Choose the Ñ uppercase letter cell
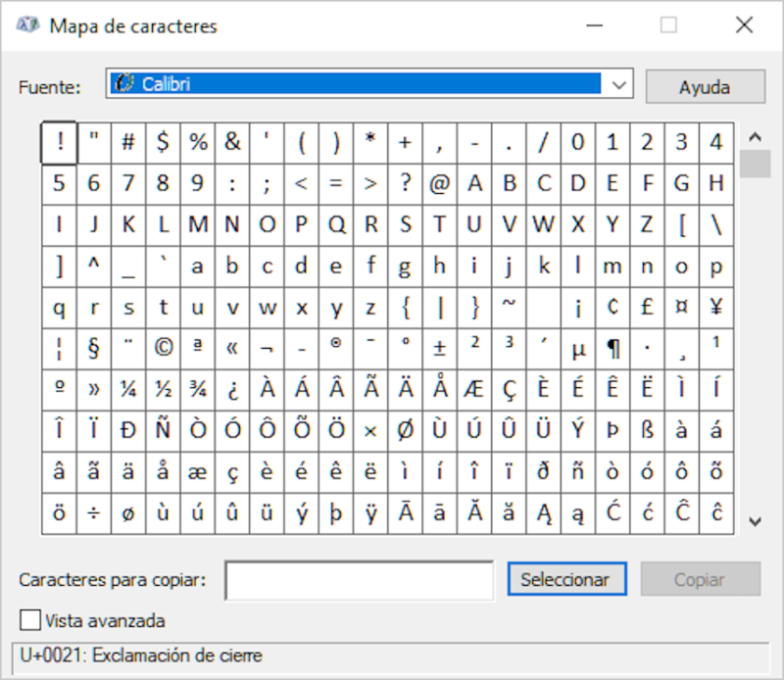This screenshot has height=680, width=784. pyautogui.click(x=163, y=429)
